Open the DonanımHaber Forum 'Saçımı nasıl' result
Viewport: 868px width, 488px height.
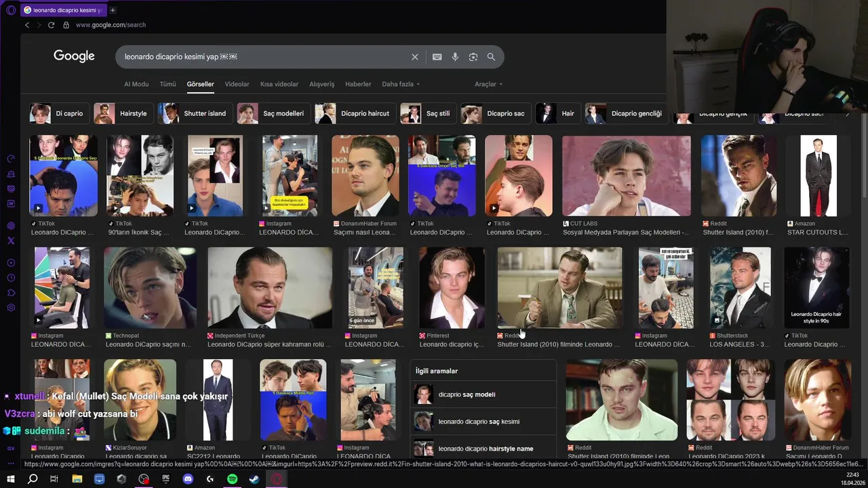pyautogui.click(x=365, y=176)
